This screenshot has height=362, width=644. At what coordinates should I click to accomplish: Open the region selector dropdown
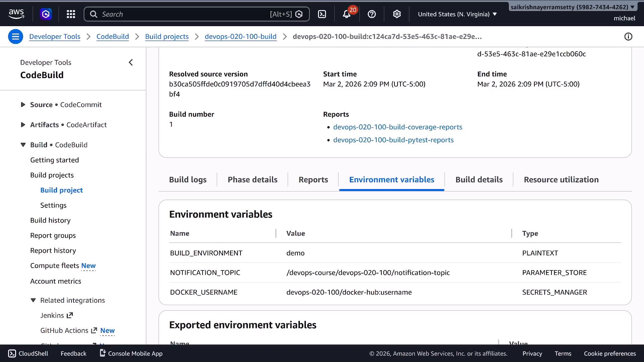pos(457,14)
